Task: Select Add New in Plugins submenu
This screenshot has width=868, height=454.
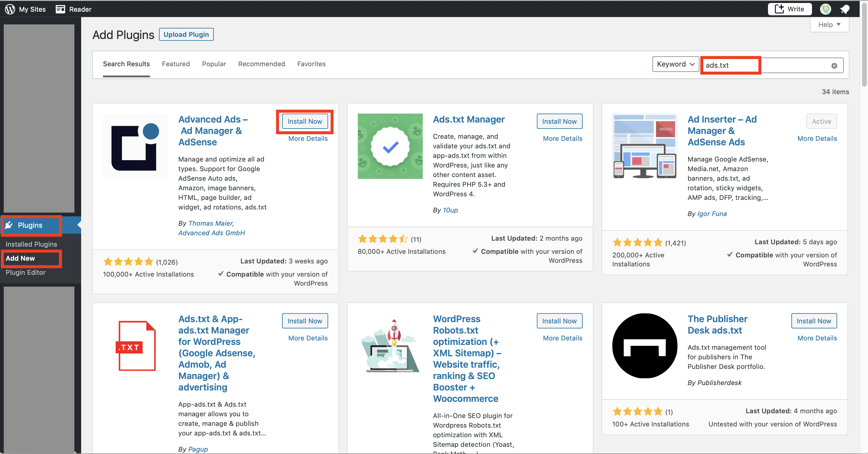Action: [20, 258]
